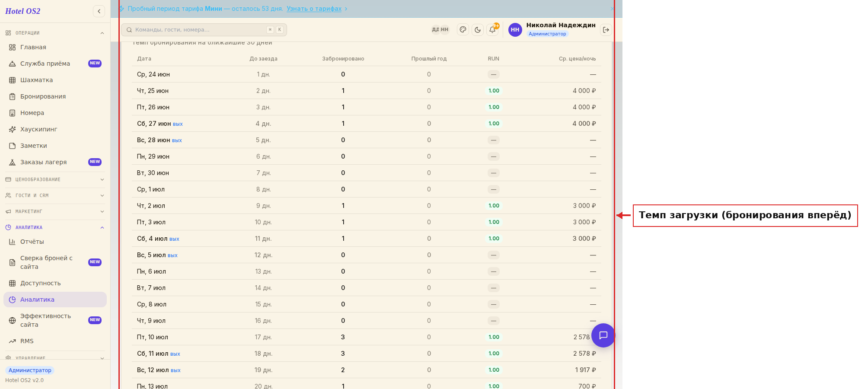
Task: Toggle dark mode with the moon icon
Action: click(x=478, y=30)
